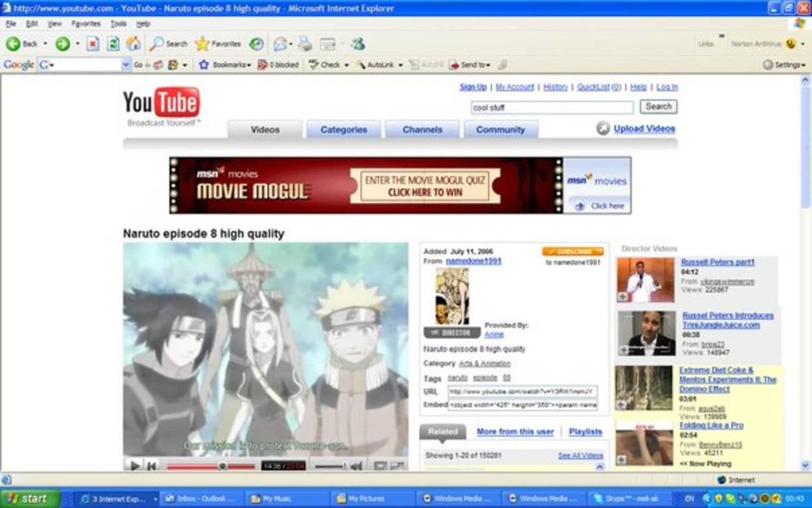Viewport: 812px width, 508px height.
Task: Open the Favorites star panel
Action: pyautogui.click(x=218, y=44)
